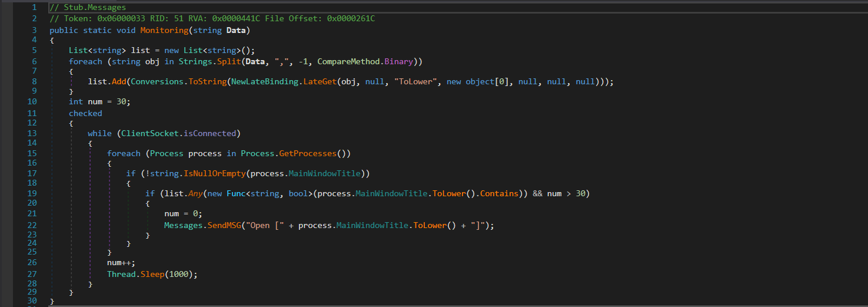Screen dimensions: 868x307
Task: Click line number 13 in the gutter
Action: coord(32,134)
